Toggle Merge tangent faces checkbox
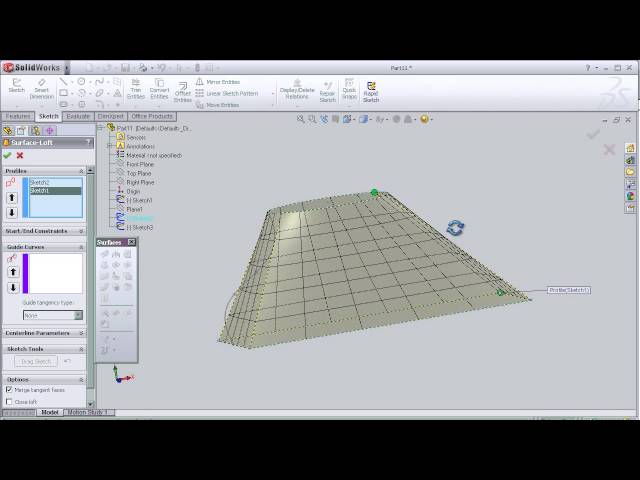The height and width of the screenshot is (480, 640). (9, 390)
